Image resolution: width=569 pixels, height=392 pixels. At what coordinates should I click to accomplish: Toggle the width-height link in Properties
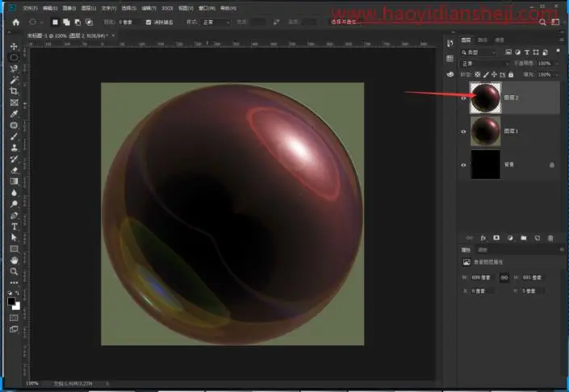(504, 277)
